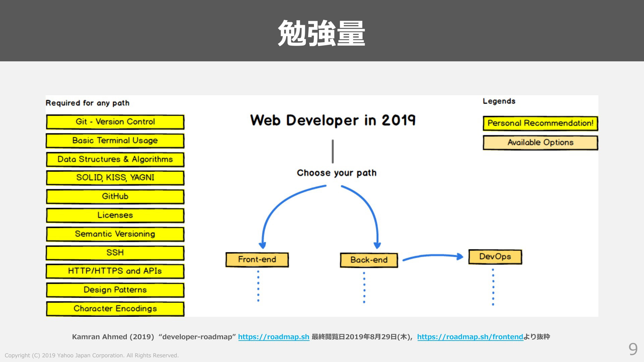Select the SSH box
Viewport: 644px width, 362px height.
coord(115,253)
